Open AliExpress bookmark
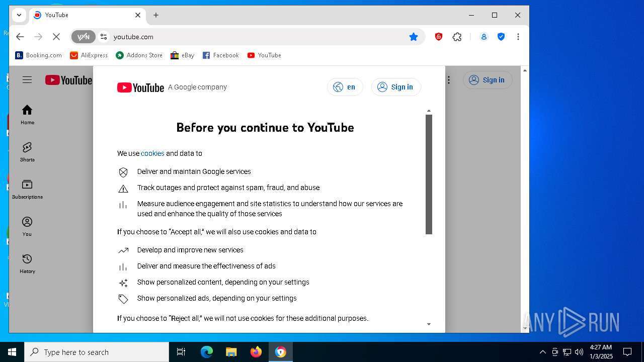The width and height of the screenshot is (644, 362). [x=89, y=55]
